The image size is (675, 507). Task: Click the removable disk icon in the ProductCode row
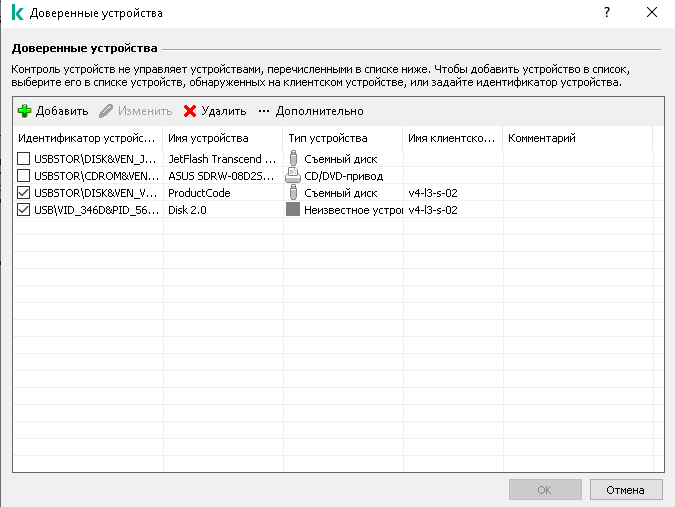coord(293,192)
